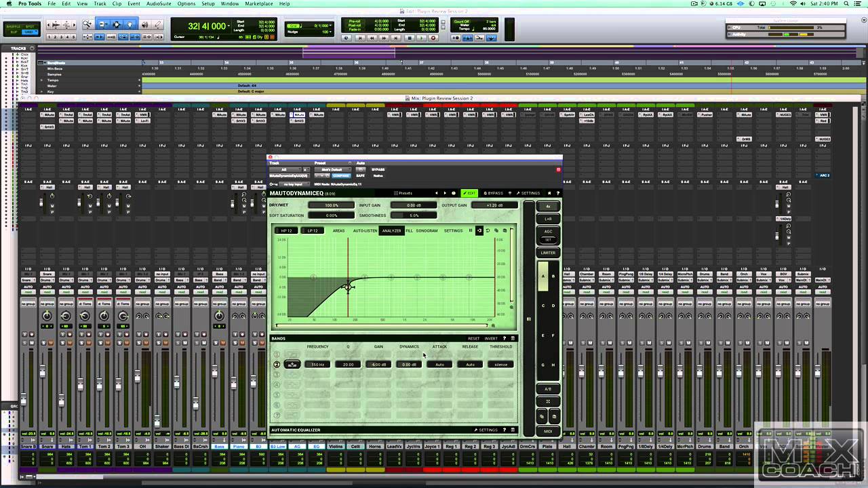Click band 2 filter type icon

(292, 365)
